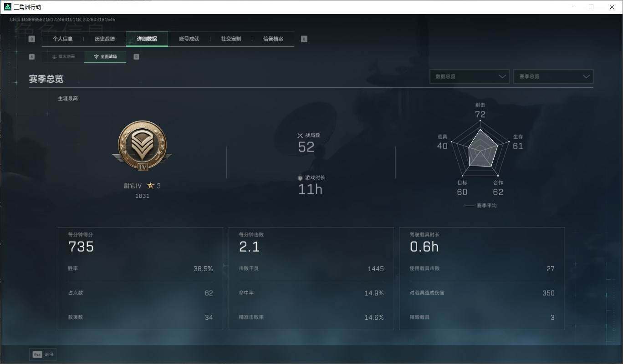Click the 战局数 value 52
Viewport: 623px width, 364px height.
[306, 147]
